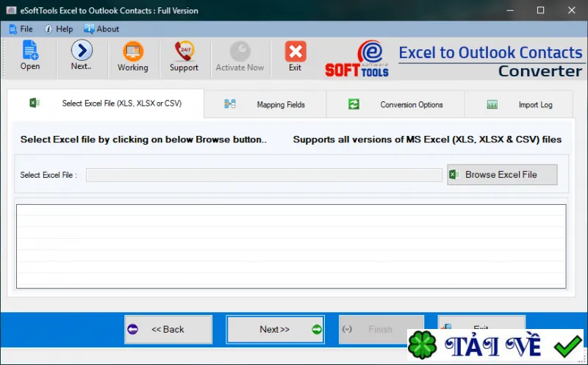This screenshot has height=365, width=588.
Task: Click the Back button
Action: click(168, 330)
